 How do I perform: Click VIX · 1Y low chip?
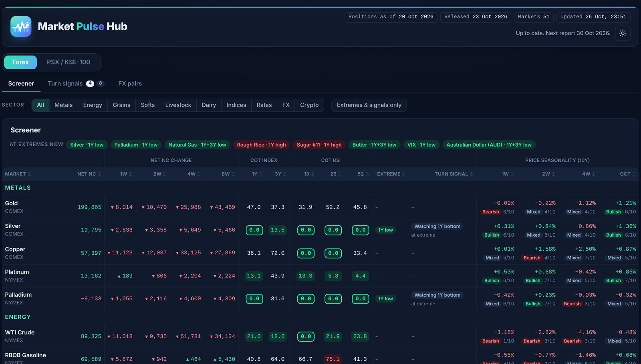421,145
